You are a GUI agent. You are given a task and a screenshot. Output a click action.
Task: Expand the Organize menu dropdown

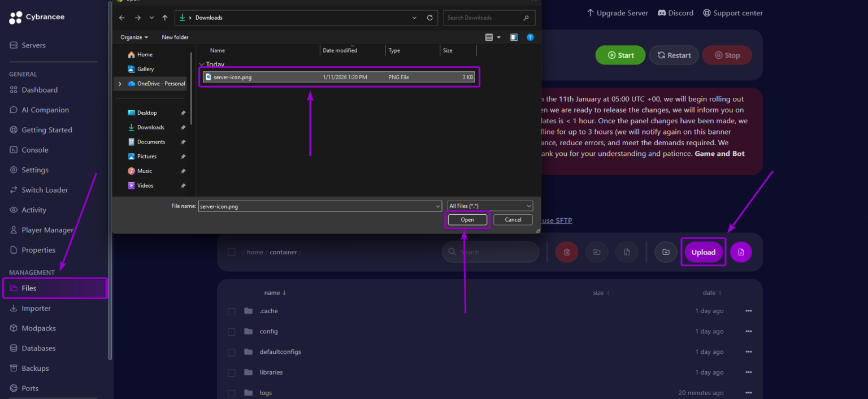point(134,37)
